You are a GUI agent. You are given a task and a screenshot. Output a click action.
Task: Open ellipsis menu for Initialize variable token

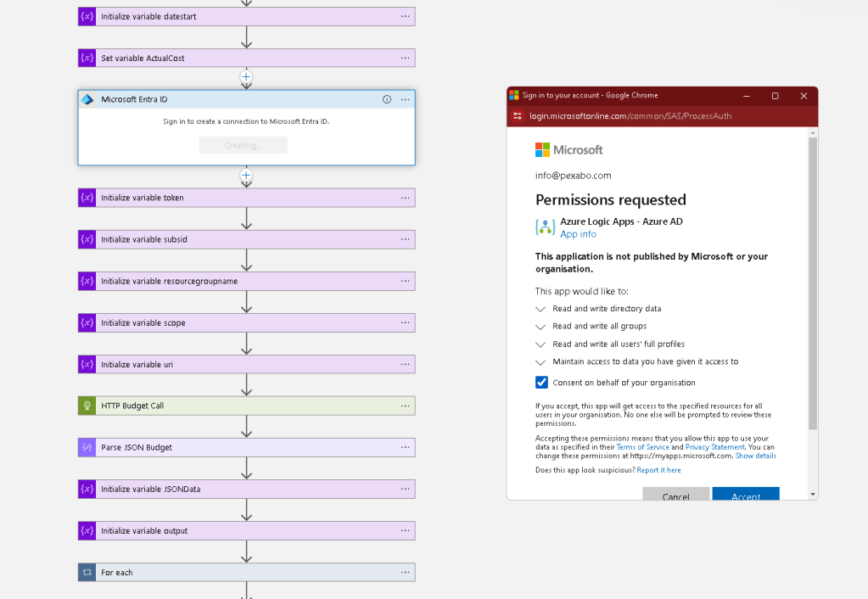coord(406,198)
